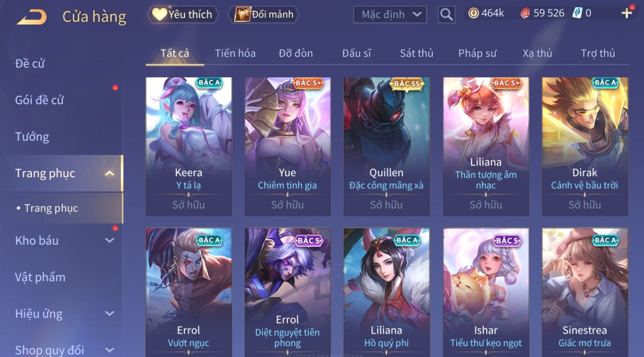644x357 pixels.
Task: Open Tướng in the sidebar
Action: tap(32, 137)
